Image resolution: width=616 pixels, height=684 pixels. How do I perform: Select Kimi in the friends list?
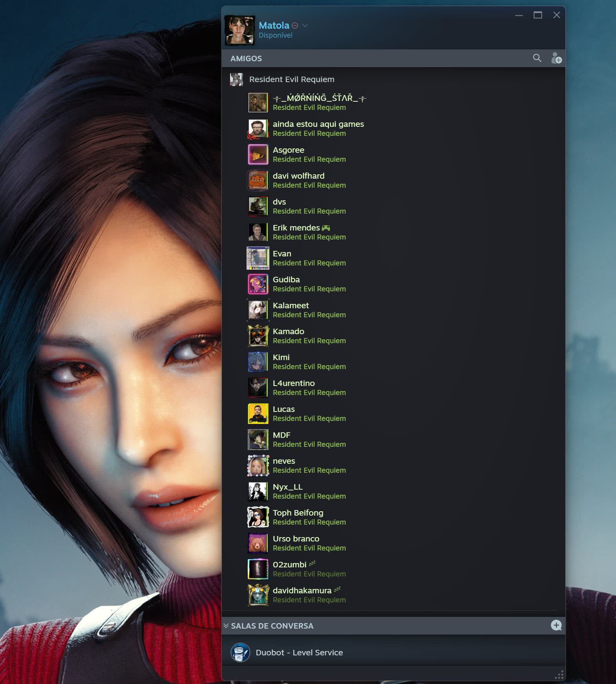[393, 362]
